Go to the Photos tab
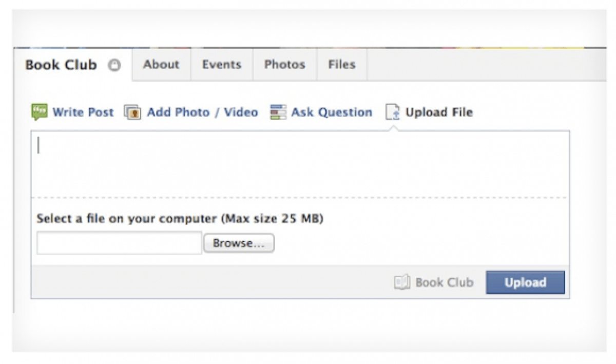Viewport: 616px width, 364px height. (x=284, y=65)
